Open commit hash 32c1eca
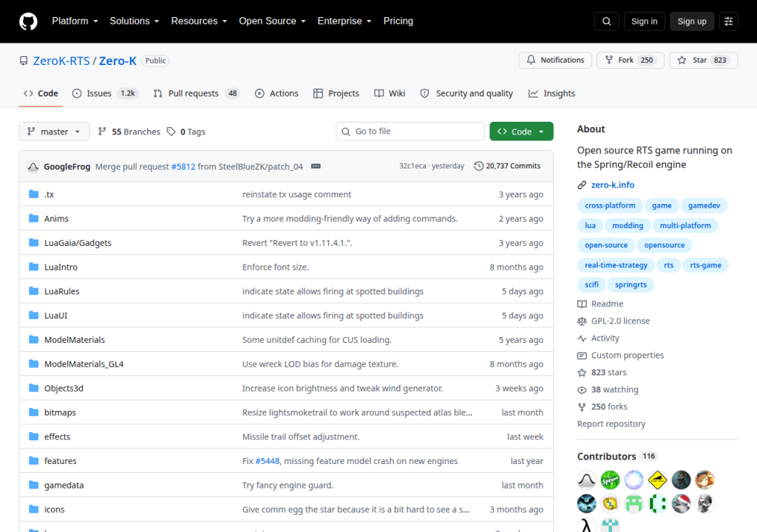Viewport: 757px width, 532px height. click(x=413, y=166)
